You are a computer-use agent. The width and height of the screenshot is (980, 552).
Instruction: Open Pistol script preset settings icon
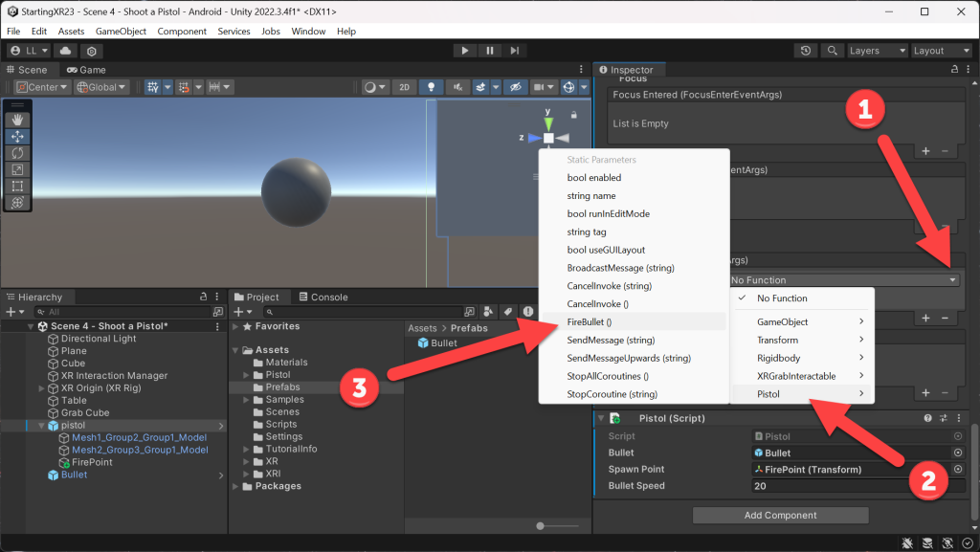pos(943,418)
